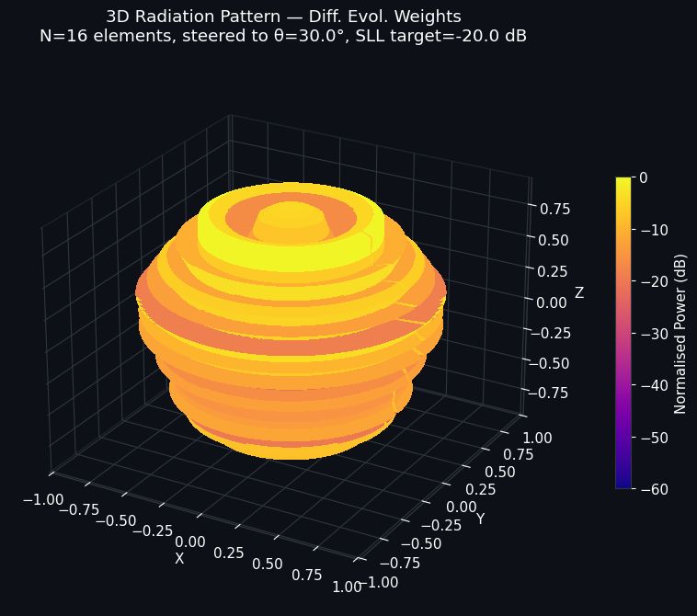This screenshot has width=697, height=616.
Task: Click the −30 tick label on the colorbar
Action: [x=652, y=333]
